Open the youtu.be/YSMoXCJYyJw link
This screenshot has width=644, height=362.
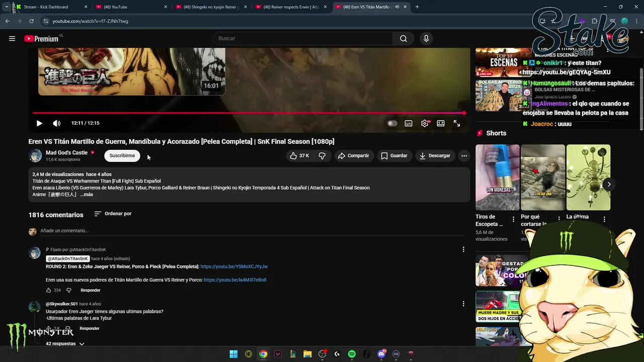pos(234,266)
